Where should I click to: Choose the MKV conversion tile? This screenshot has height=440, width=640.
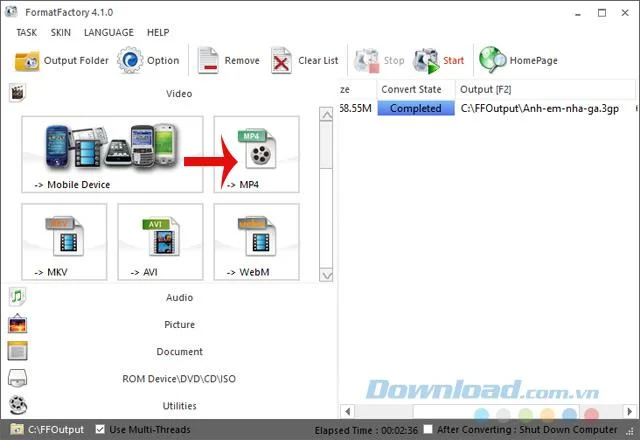tap(64, 242)
